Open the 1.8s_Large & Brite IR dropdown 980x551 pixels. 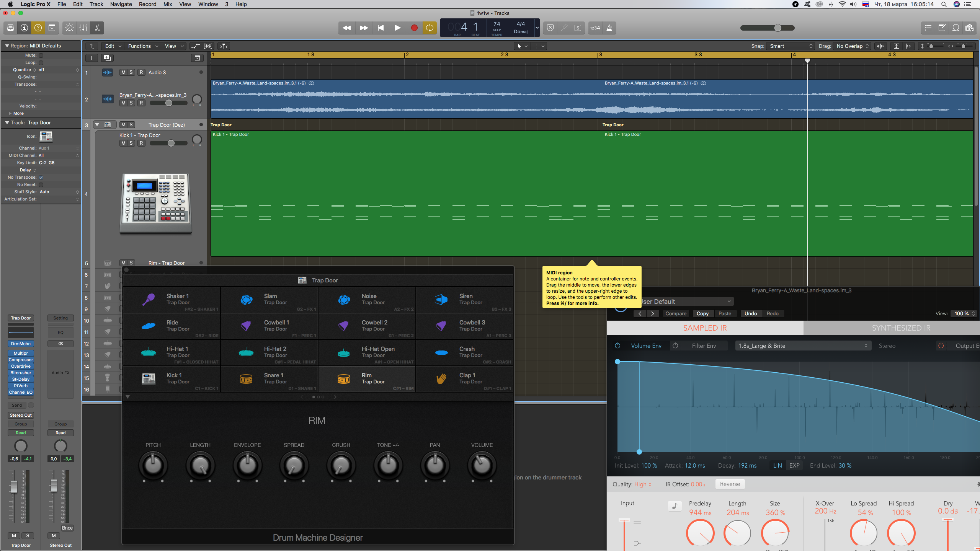pos(803,346)
